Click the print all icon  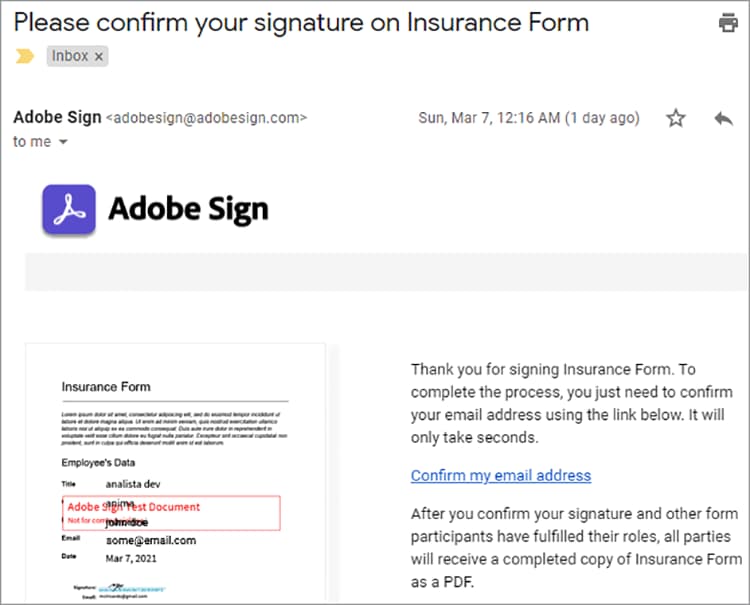tap(728, 23)
